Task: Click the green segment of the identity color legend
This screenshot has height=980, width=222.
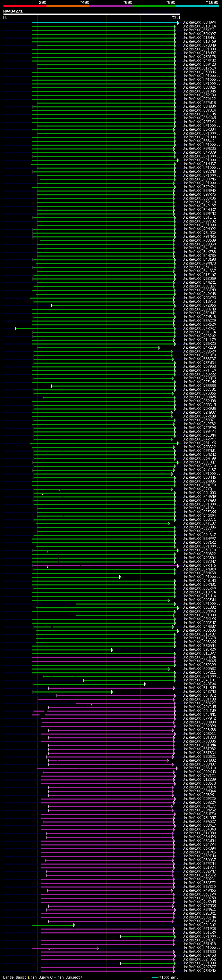Action: point(154,7)
